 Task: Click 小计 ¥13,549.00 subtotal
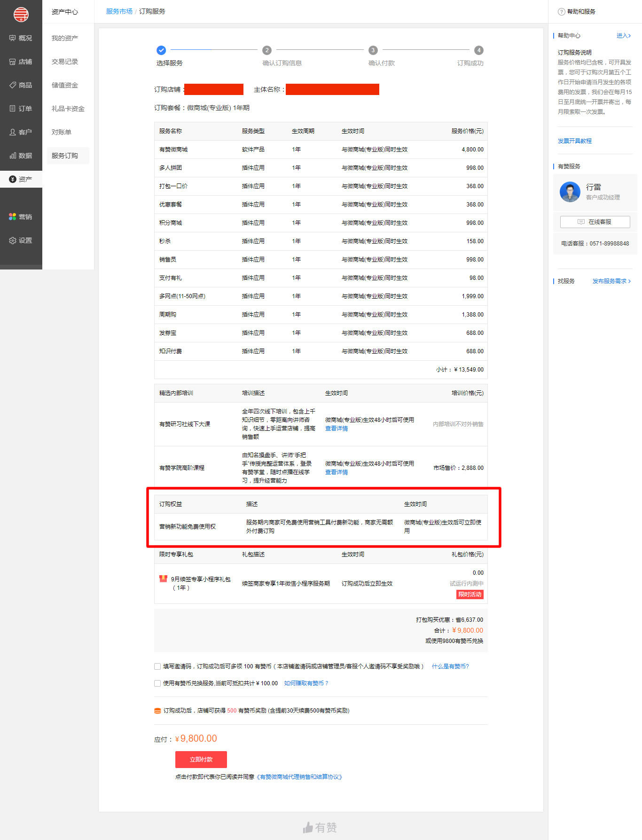tap(460, 370)
